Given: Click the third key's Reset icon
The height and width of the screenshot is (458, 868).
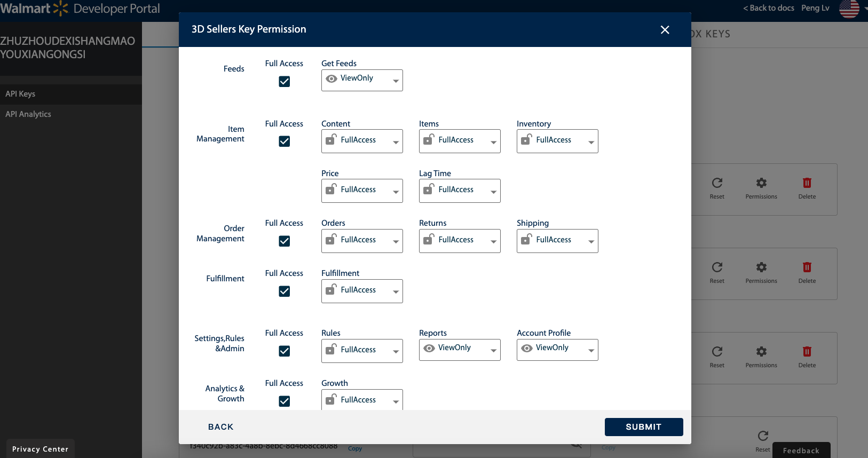Looking at the screenshot, I should pyautogui.click(x=717, y=352).
